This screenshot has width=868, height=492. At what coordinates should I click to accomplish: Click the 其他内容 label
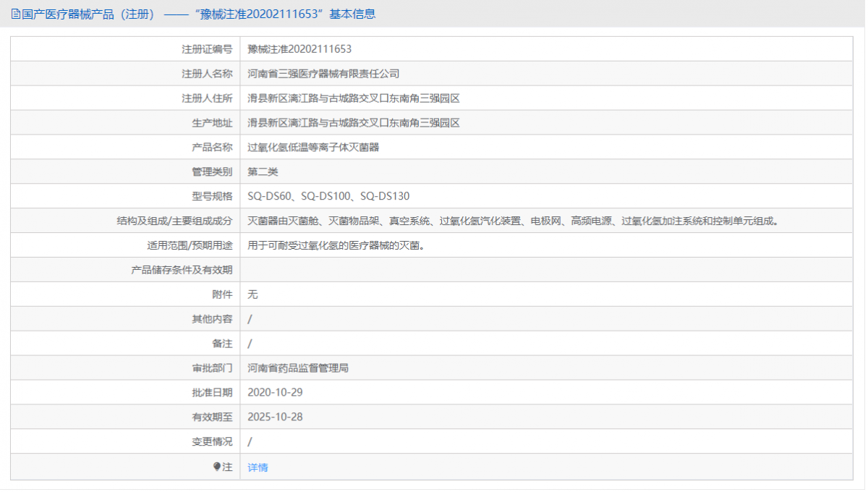tap(212, 319)
